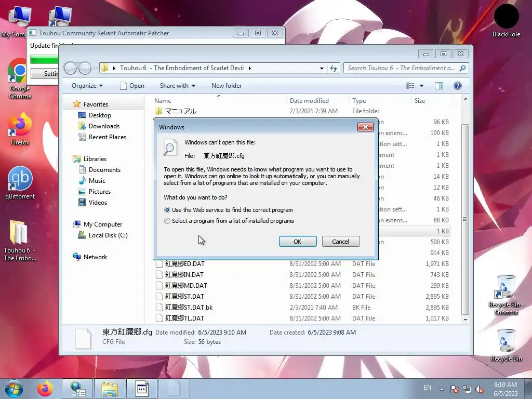Open the address bar history dropdown
Image resolution: width=532 pixels, height=399 pixels.
coord(321,68)
